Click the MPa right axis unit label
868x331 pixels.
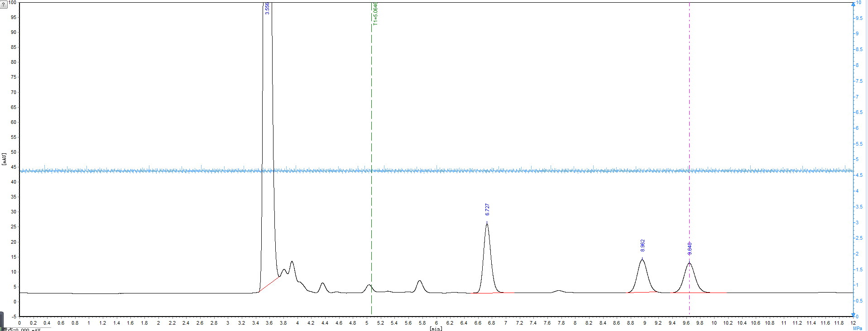tap(857, 328)
